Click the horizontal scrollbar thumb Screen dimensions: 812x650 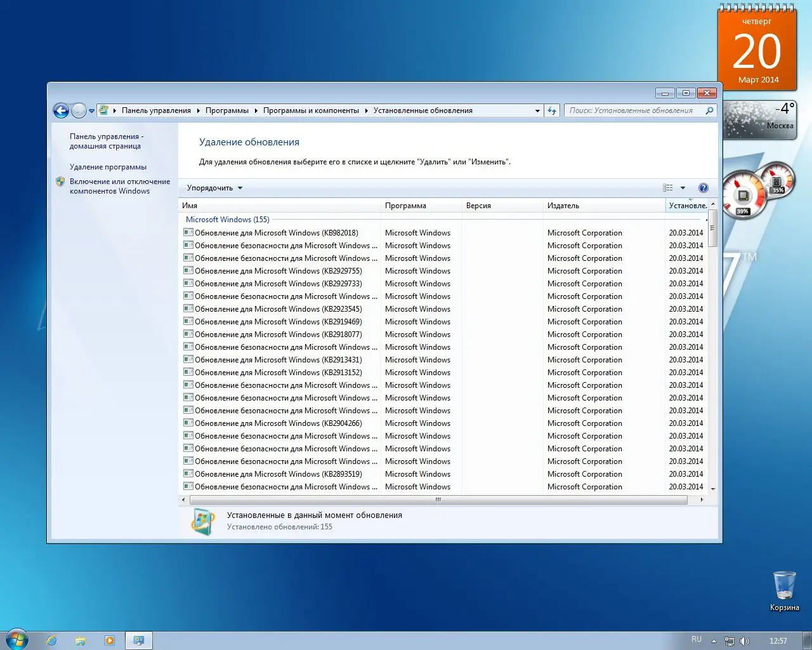click(438, 500)
